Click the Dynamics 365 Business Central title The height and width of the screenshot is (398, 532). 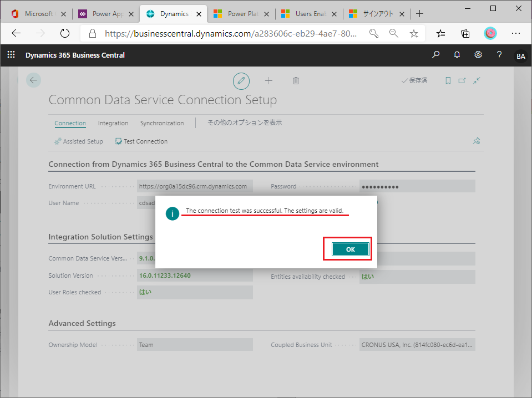pyautogui.click(x=75, y=55)
